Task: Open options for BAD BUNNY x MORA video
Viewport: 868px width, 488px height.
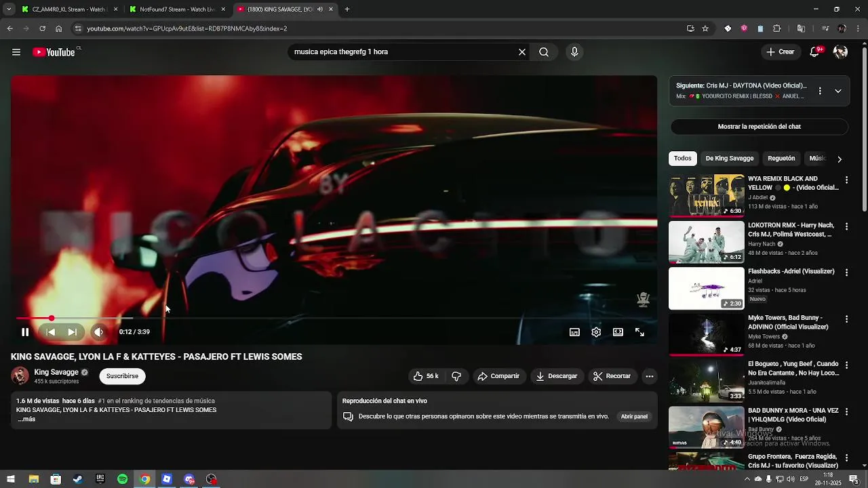Action: click(x=846, y=411)
